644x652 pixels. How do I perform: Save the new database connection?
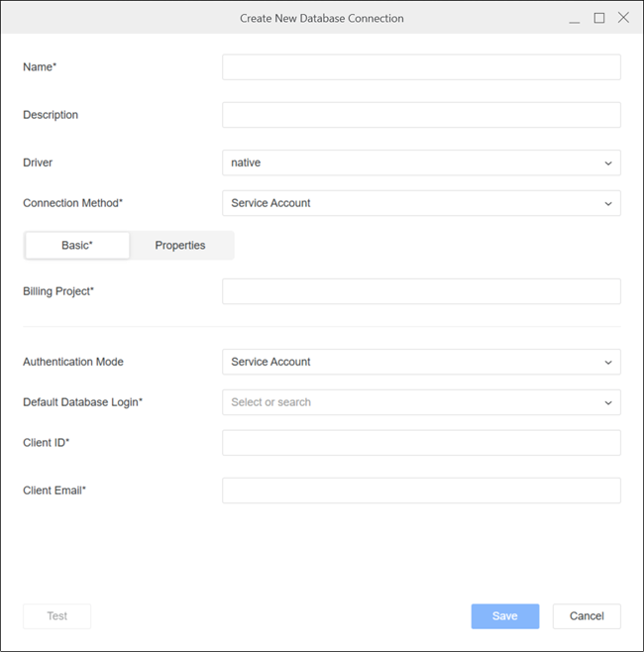[x=504, y=616]
